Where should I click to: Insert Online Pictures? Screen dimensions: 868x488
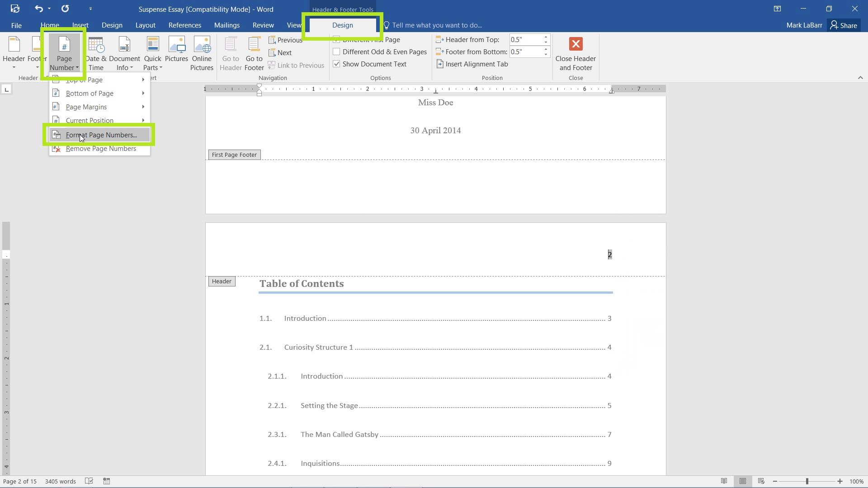(x=202, y=53)
